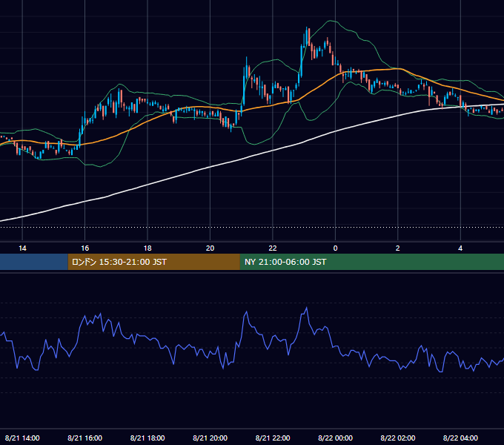Viewport: 504px width, 445px height.
Task: Click the 8/21 22:00 label on oscillator axis
Action: pos(273,438)
